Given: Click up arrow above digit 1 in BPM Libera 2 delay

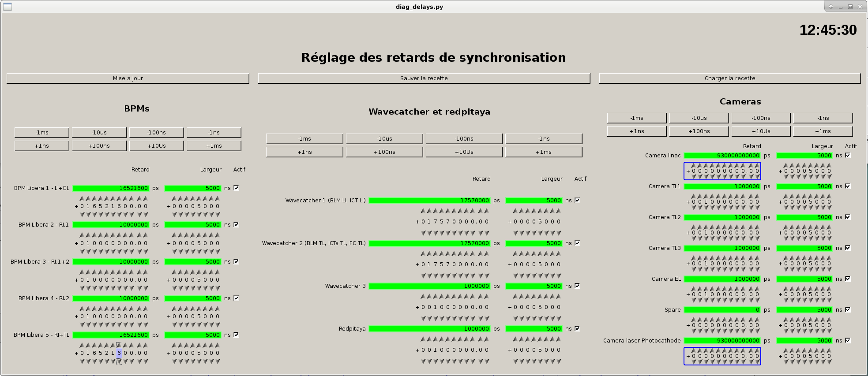Looking at the screenshot, I should pyautogui.click(x=88, y=235).
